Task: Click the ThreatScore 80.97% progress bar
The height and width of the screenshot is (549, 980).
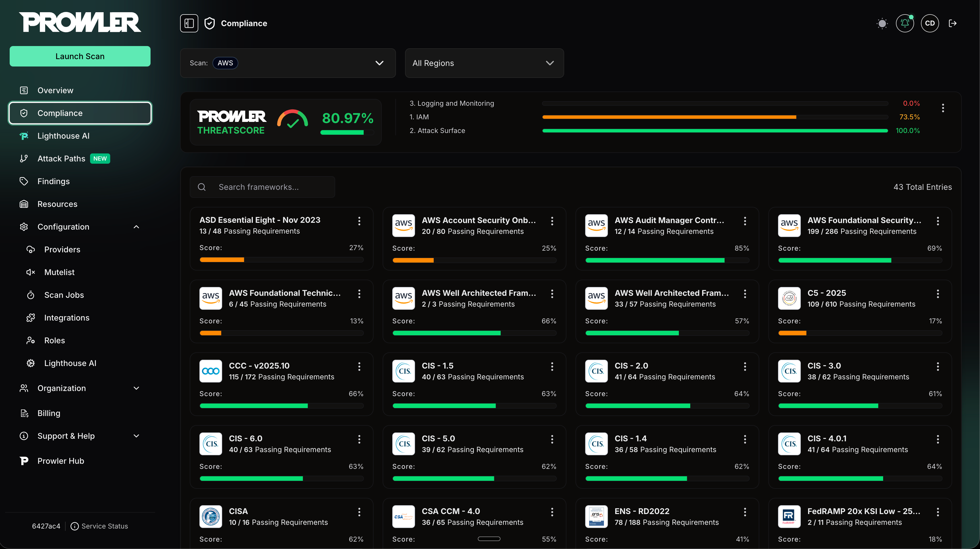Action: pos(347,132)
